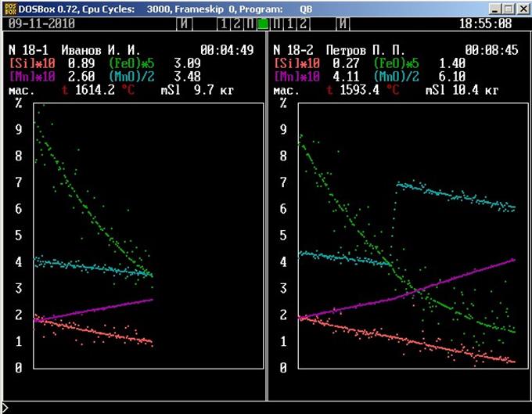This screenshot has width=532, height=414.
Task: Select heat header N 18-2 Петров П. П.
Action: tap(340, 49)
